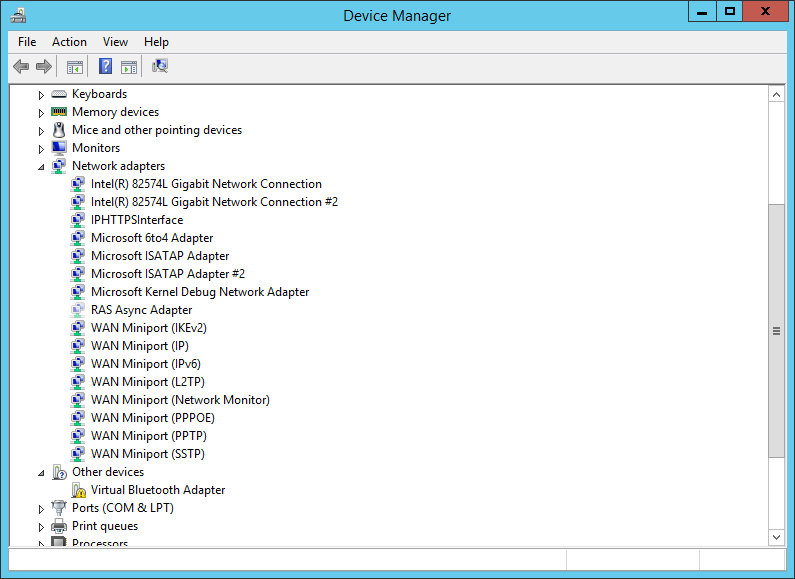Open the Help menu

[x=156, y=42]
